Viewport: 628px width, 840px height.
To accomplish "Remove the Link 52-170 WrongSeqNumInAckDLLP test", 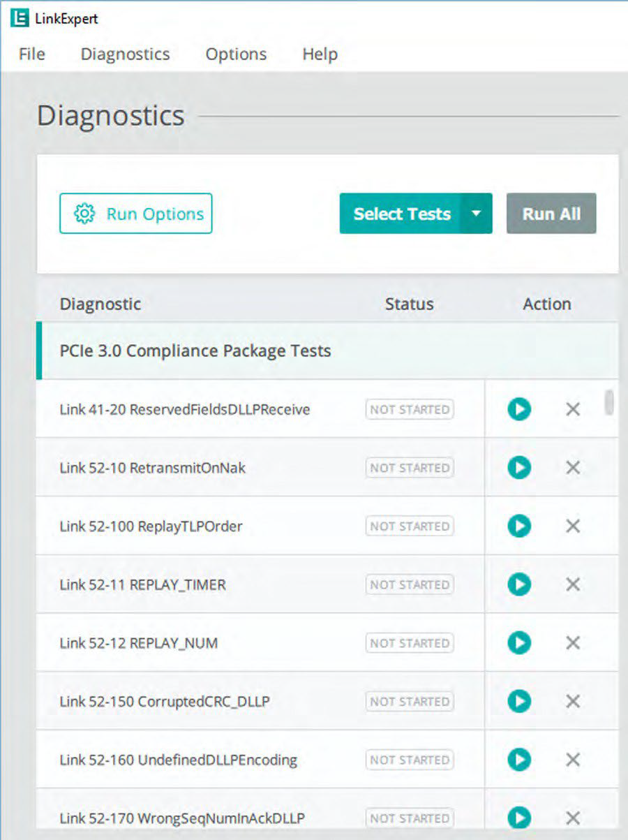I will pos(573,818).
